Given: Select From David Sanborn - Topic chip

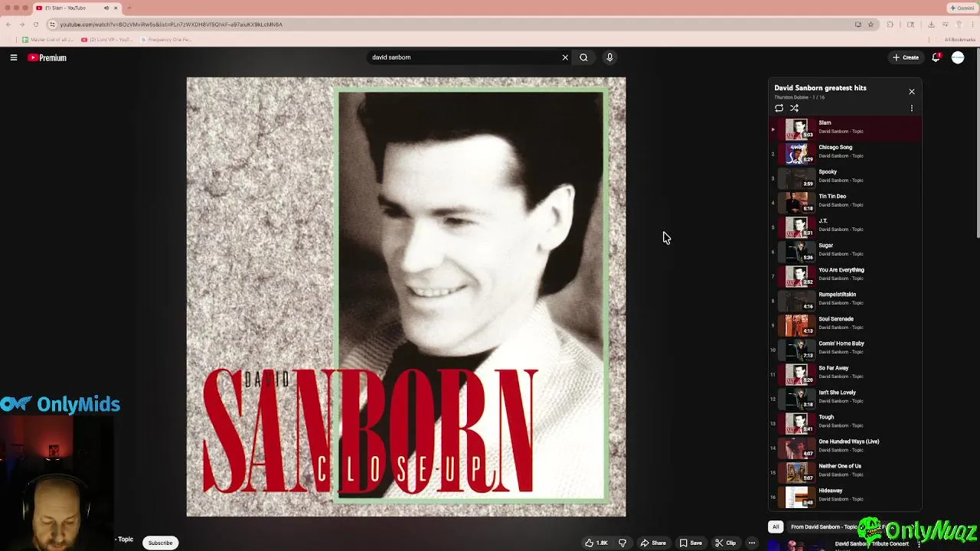Looking at the screenshot, I should coord(824,527).
